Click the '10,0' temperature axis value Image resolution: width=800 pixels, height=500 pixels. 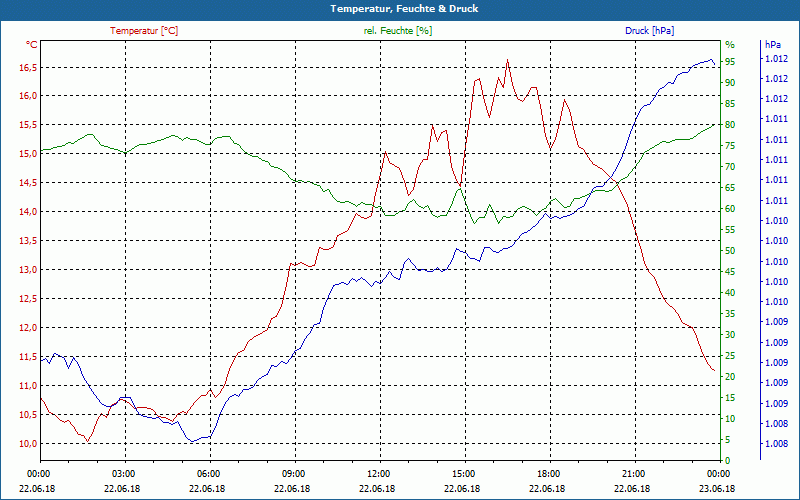tap(28, 444)
